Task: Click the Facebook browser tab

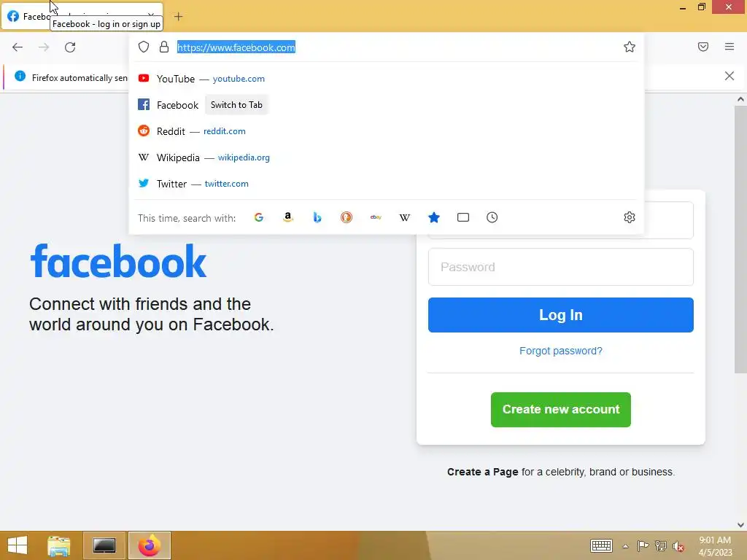Action: coord(82,17)
